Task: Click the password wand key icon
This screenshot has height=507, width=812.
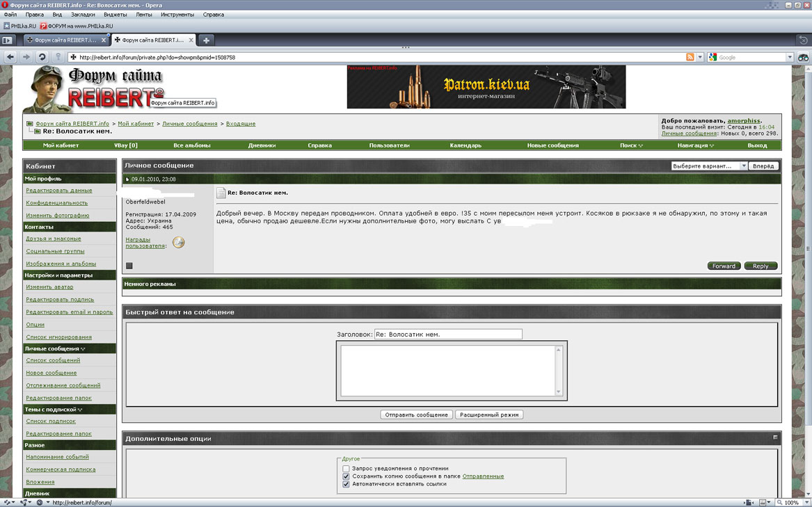Action: click(x=58, y=57)
